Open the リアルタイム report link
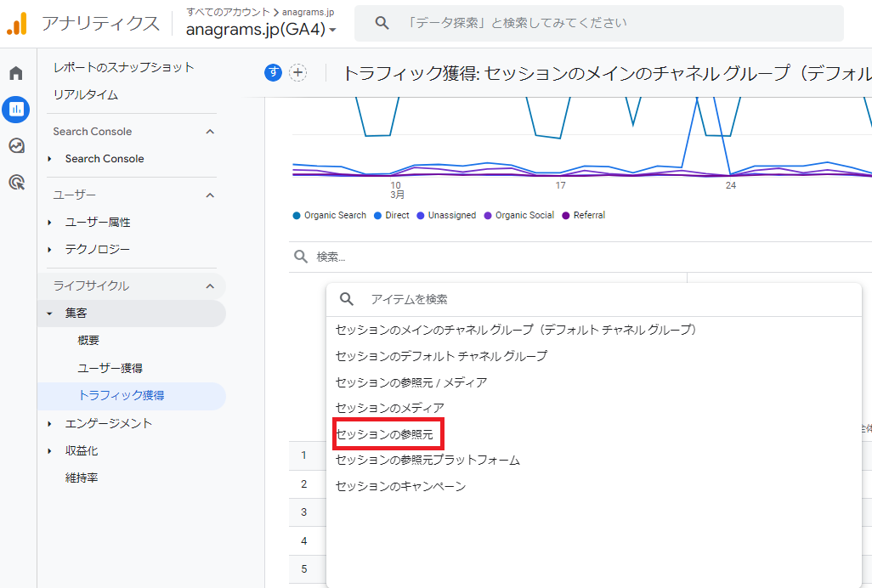 pyautogui.click(x=86, y=94)
